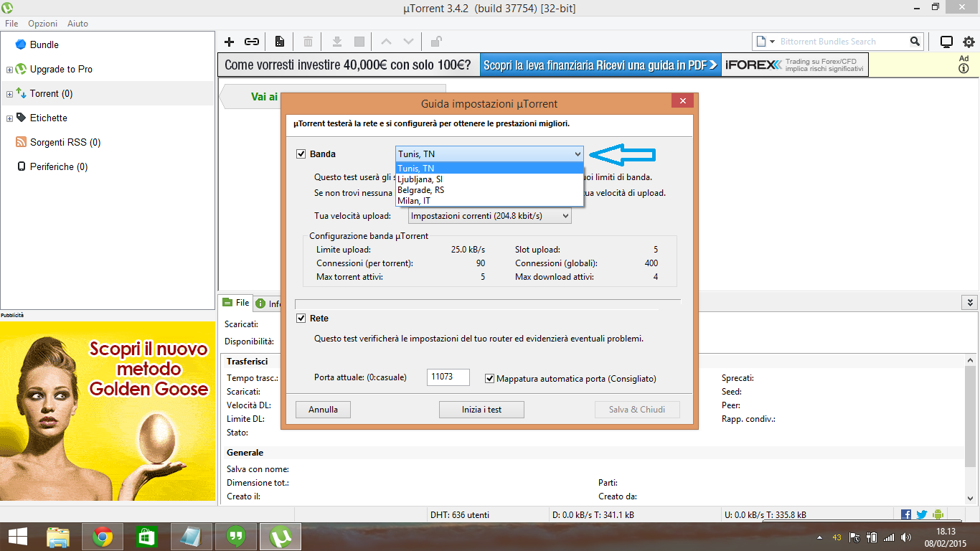Click Golden Goose advertisement image

[108, 411]
